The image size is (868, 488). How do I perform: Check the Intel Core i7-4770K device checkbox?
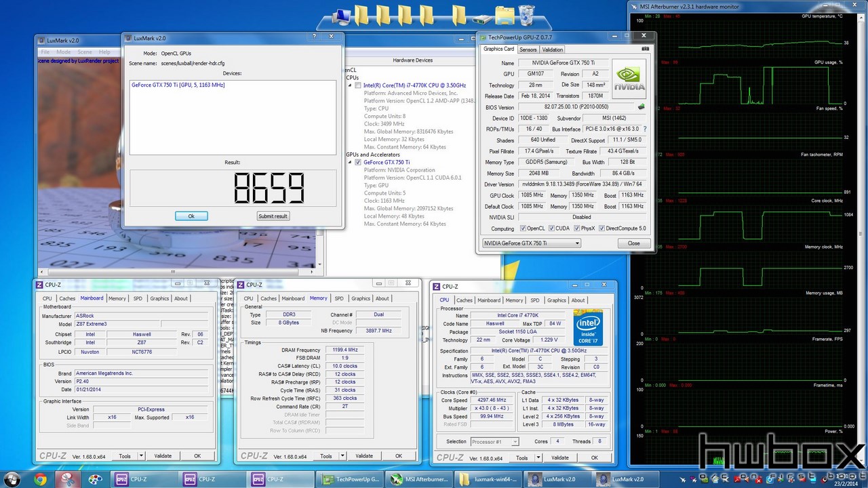pyautogui.click(x=358, y=85)
